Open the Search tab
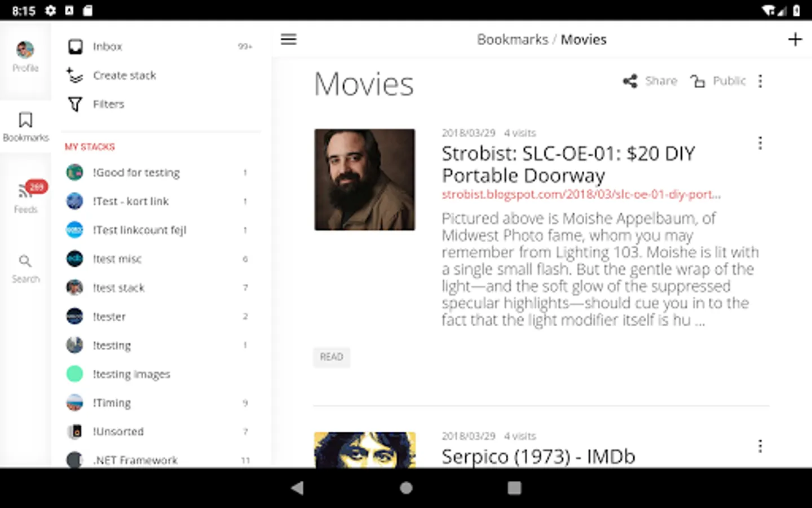This screenshot has height=508, width=812. [x=25, y=268]
